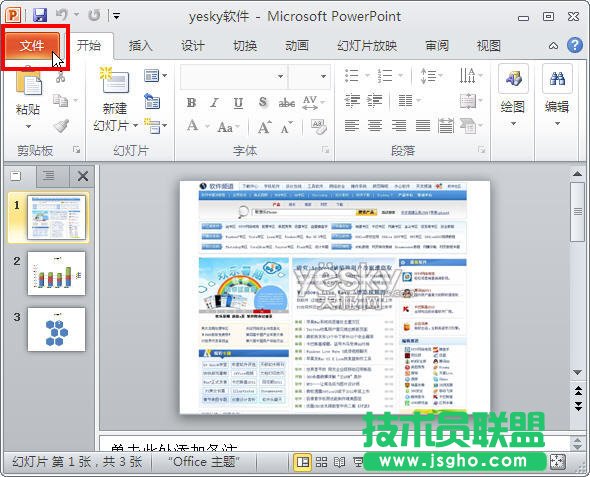Image resolution: width=590 pixels, height=477 pixels.
Task: Toggle justify text alignment
Action: (423, 126)
